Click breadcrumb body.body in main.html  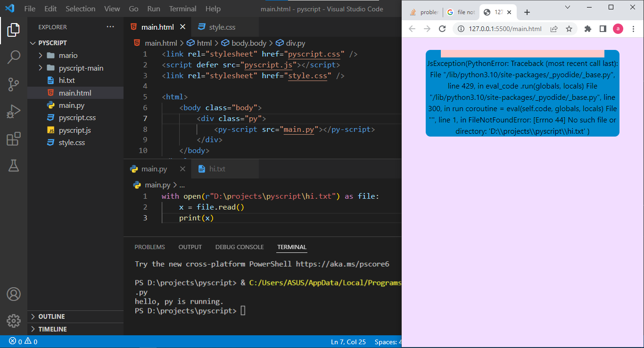pos(244,43)
